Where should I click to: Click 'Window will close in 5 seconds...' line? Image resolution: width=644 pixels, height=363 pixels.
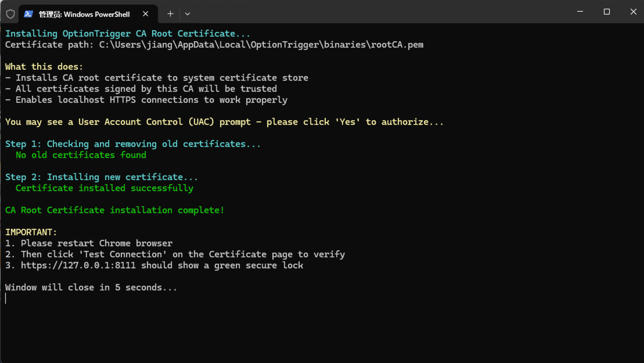tap(91, 287)
